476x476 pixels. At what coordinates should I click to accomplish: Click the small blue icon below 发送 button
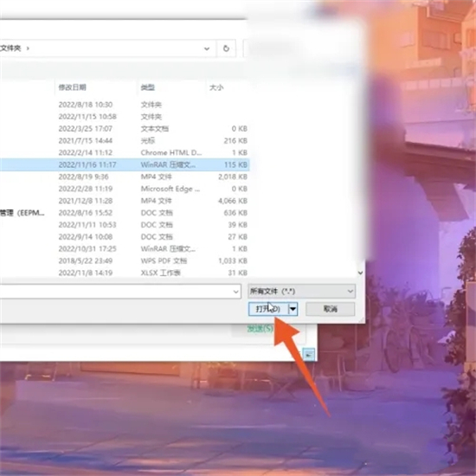click(x=309, y=354)
